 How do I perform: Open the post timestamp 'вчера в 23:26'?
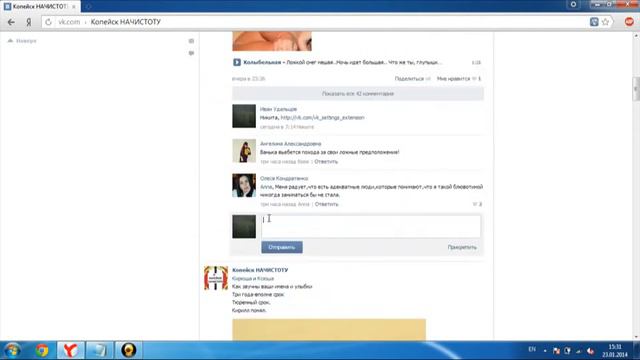[249, 79]
